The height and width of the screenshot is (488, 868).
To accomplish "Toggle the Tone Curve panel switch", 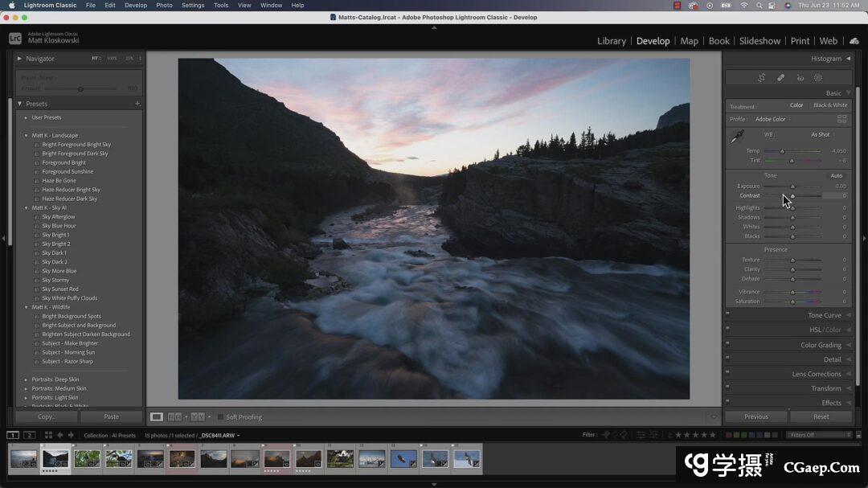I will 728,315.
